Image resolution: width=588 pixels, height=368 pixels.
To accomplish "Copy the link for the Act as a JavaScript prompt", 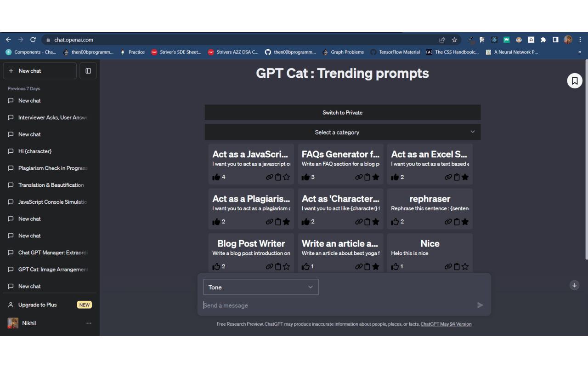I will click(270, 177).
